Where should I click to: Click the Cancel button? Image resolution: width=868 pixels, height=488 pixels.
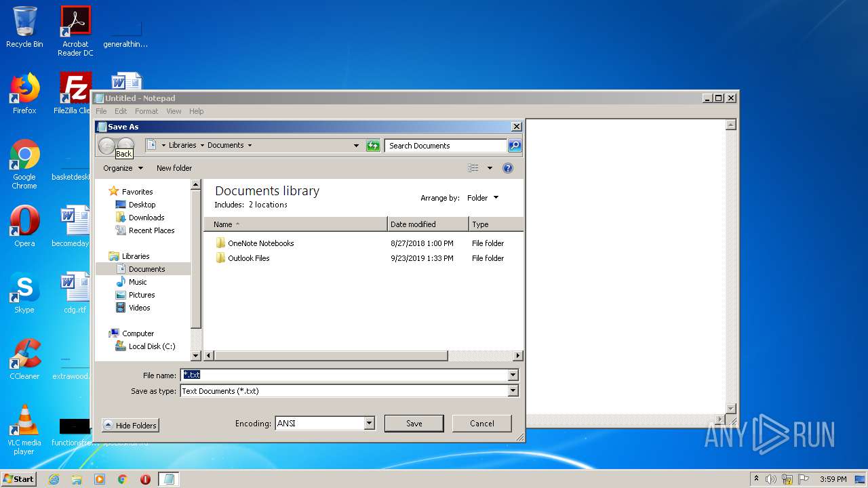click(x=482, y=424)
